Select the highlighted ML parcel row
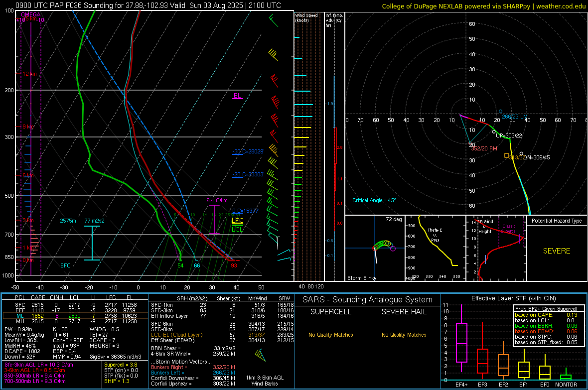 coord(75,316)
